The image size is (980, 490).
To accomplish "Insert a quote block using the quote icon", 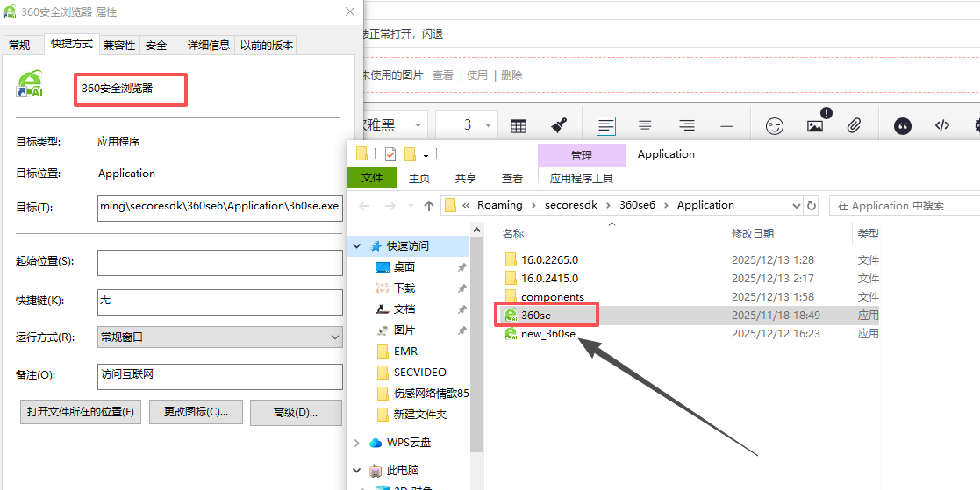I will point(902,125).
